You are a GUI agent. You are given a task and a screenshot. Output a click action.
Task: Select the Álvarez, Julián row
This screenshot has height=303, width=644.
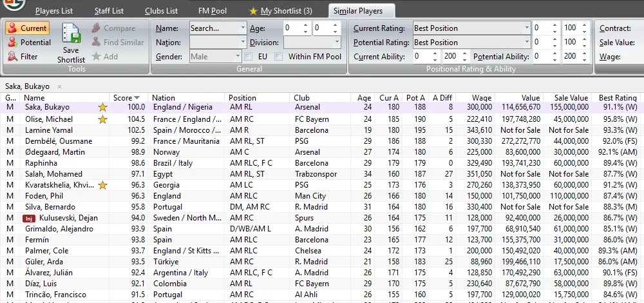pyautogui.click(x=320, y=273)
